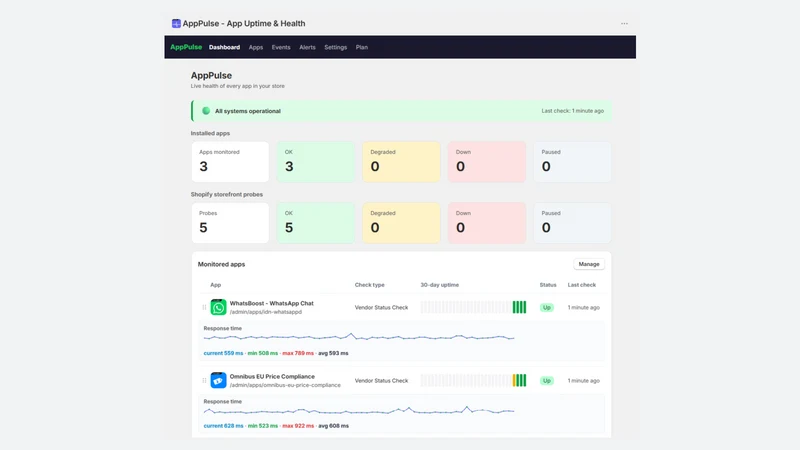The height and width of the screenshot is (450, 800).
Task: Click the storefront probes Degraded card
Action: pyautogui.click(x=402, y=223)
